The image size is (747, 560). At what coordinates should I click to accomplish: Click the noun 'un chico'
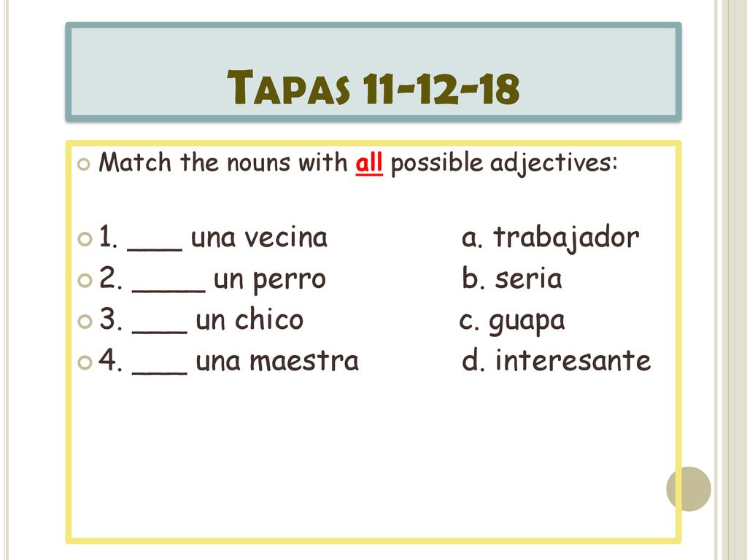point(249,319)
